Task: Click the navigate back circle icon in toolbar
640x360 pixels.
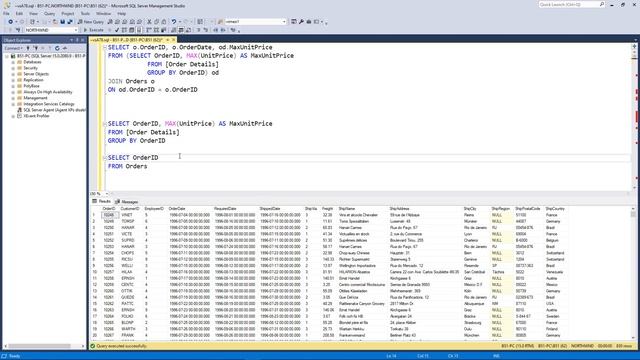Action: click(11, 22)
